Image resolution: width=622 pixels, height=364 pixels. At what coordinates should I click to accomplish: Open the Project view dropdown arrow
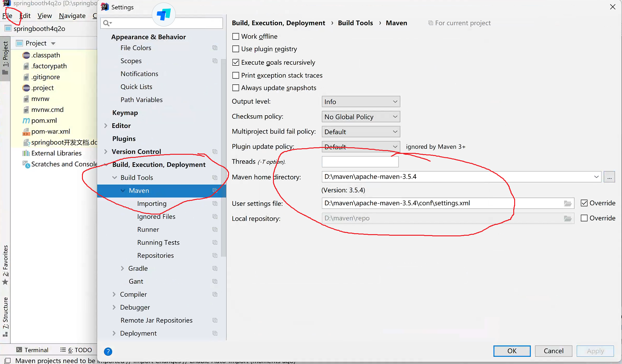53,43
